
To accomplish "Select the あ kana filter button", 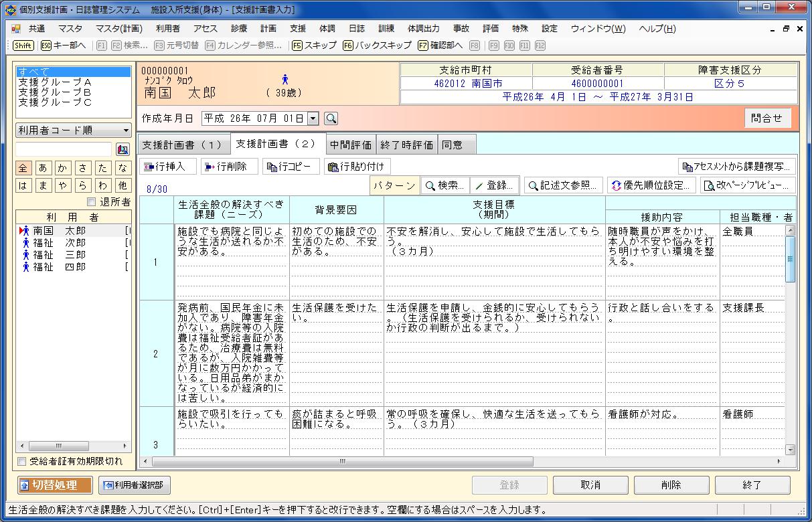I will 43,168.
